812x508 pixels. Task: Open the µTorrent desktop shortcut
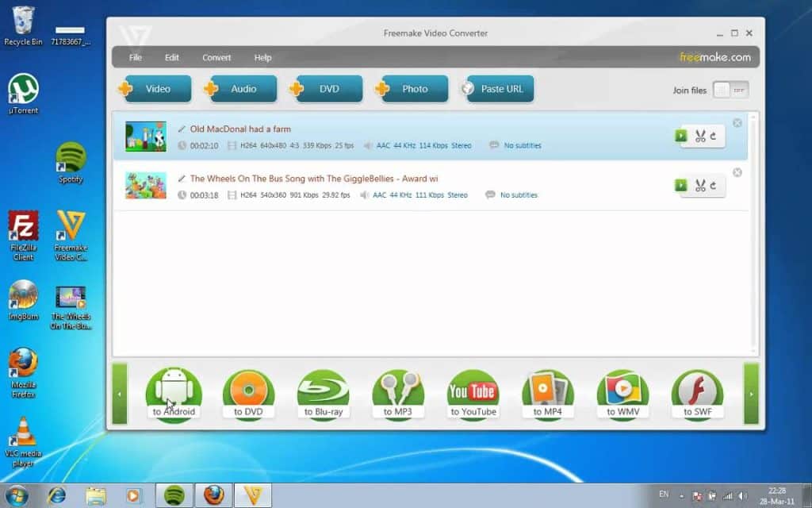[23, 94]
